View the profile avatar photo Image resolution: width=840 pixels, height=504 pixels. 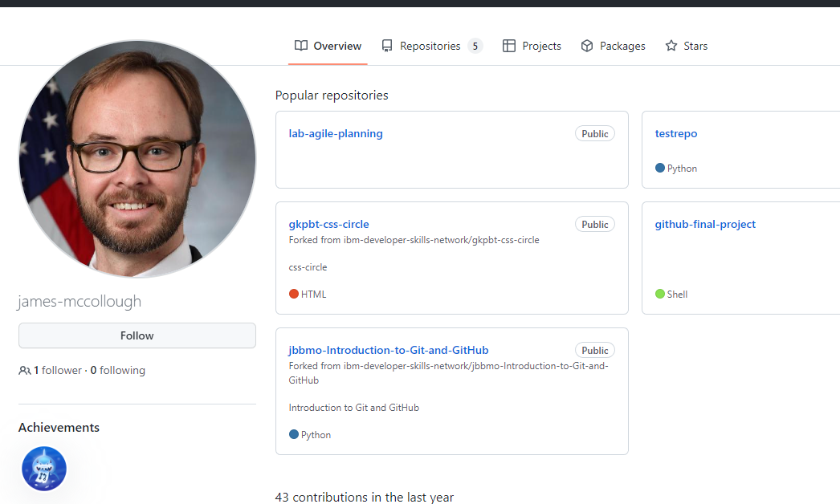point(137,159)
